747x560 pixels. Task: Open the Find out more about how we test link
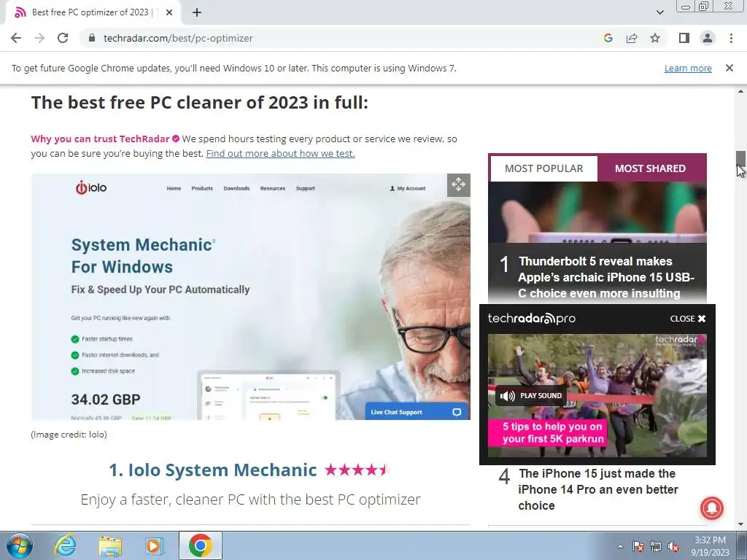coord(280,153)
